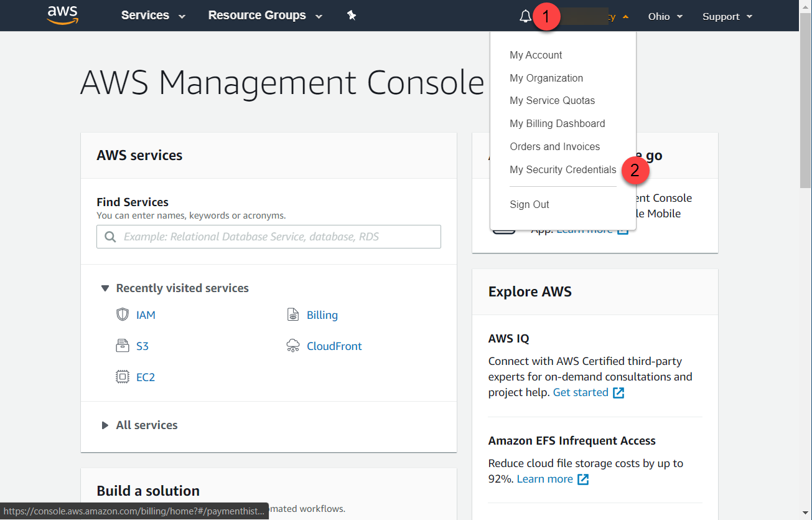Click Amazon EFS Infrequent Access heading
The height and width of the screenshot is (520, 812).
pos(572,440)
